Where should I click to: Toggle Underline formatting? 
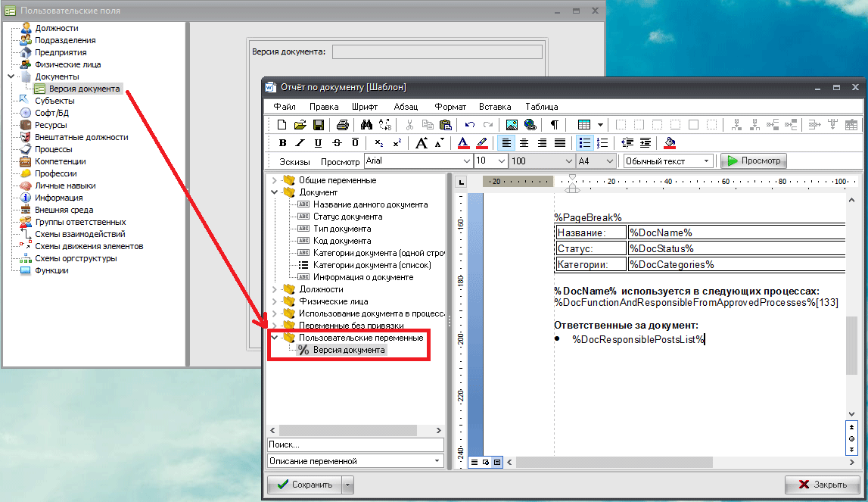pos(318,143)
